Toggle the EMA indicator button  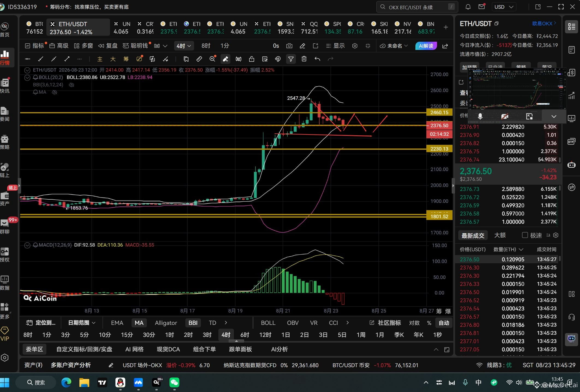click(x=117, y=323)
